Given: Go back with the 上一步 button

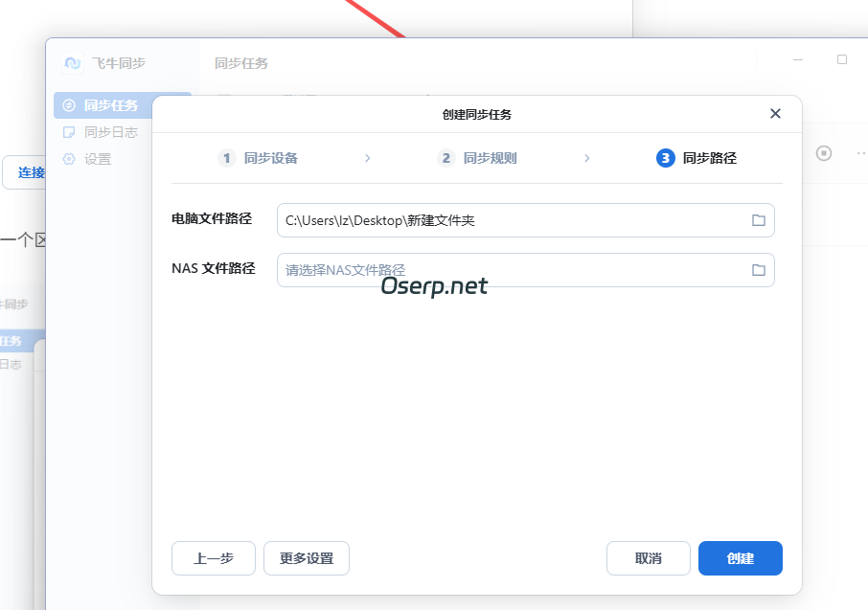Looking at the screenshot, I should [213, 558].
